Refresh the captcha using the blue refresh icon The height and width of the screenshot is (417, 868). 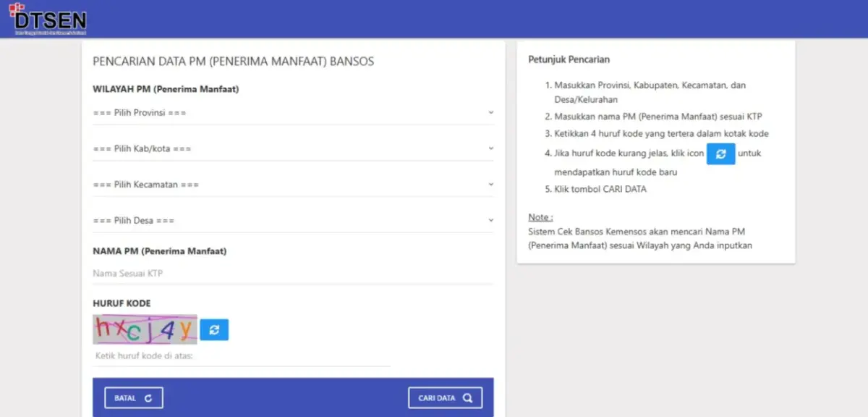coord(214,329)
